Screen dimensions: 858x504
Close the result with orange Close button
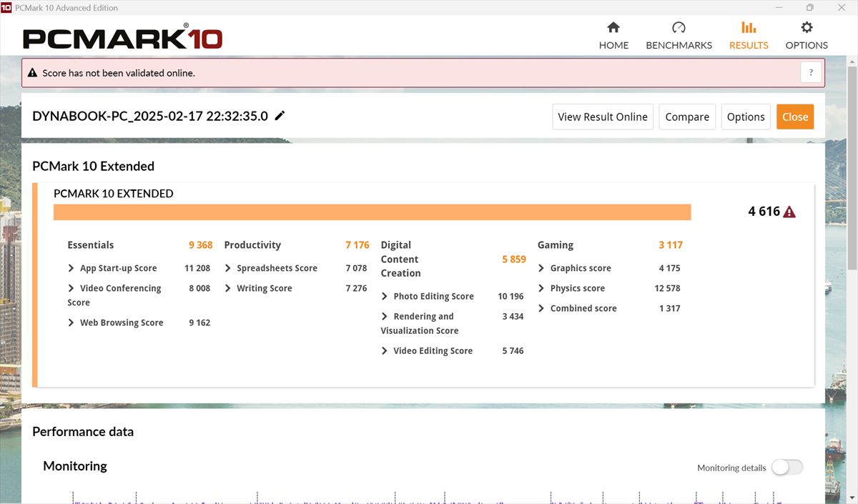point(795,117)
